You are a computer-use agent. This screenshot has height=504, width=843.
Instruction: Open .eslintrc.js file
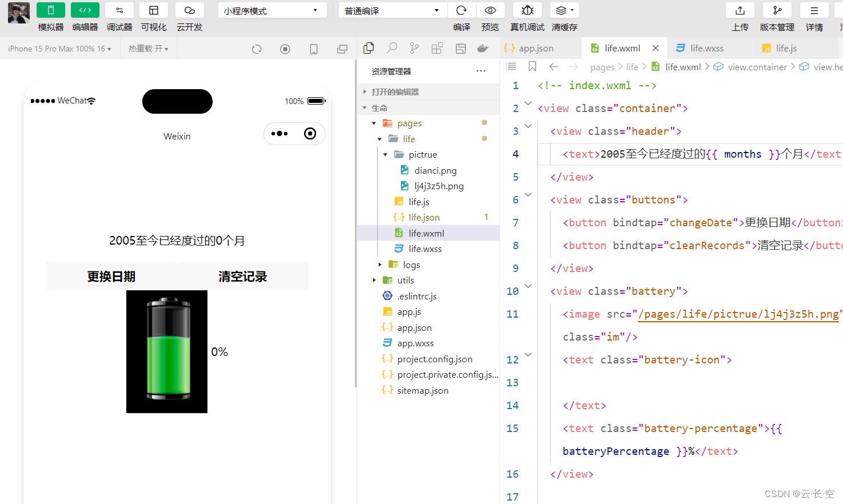pos(429,296)
